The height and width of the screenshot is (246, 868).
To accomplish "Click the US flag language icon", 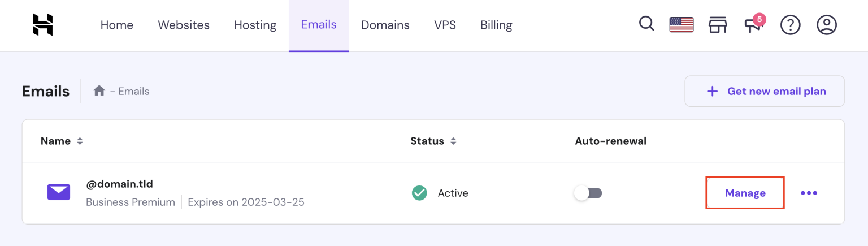I will [x=681, y=25].
